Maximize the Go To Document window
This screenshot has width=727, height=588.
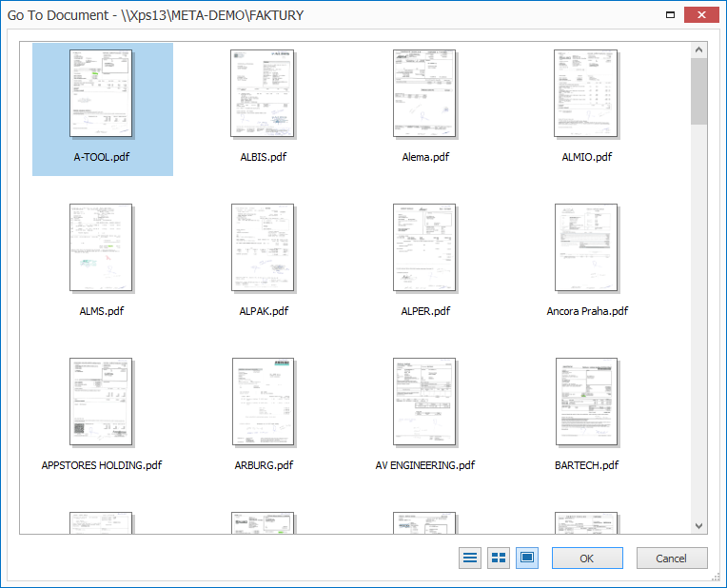670,15
